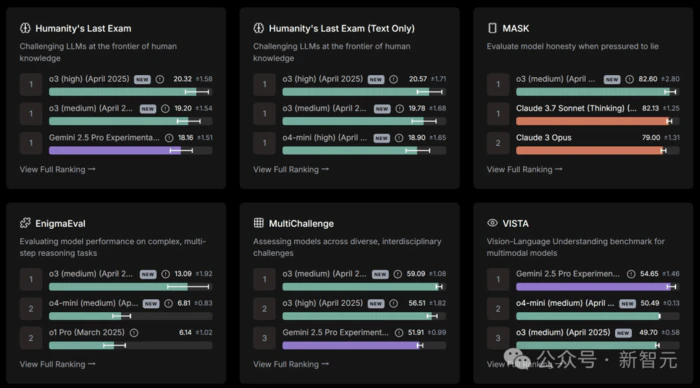Viewport: 700px width, 388px height.
Task: Click the NEW badge on o3 (medium) in MASK
Action: click(x=612, y=79)
